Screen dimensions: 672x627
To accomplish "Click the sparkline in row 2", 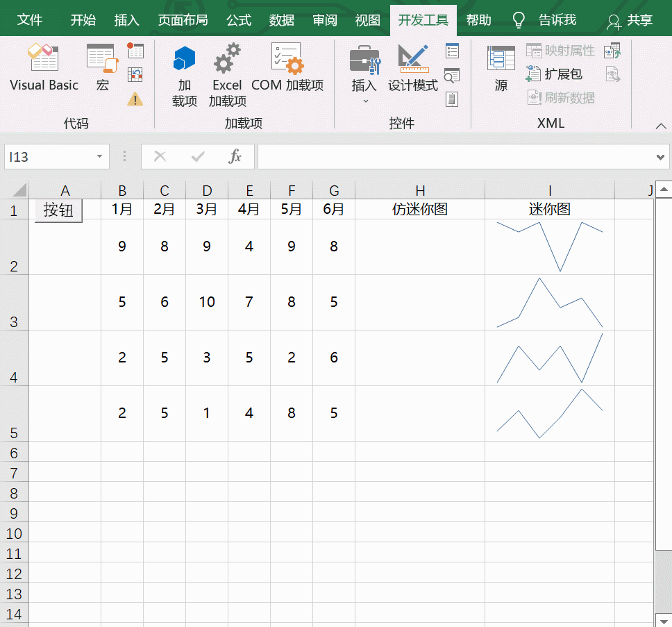I will pos(550,247).
